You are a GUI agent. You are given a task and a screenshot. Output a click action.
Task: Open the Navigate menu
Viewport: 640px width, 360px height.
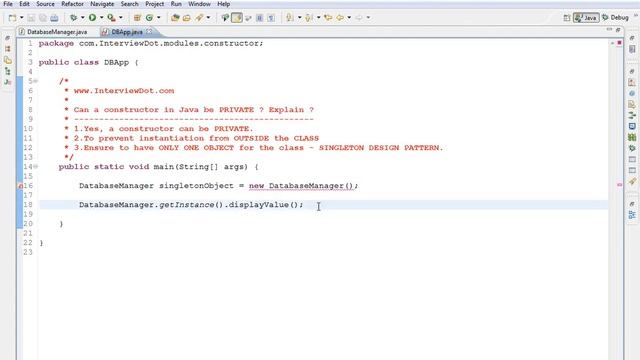point(102,4)
